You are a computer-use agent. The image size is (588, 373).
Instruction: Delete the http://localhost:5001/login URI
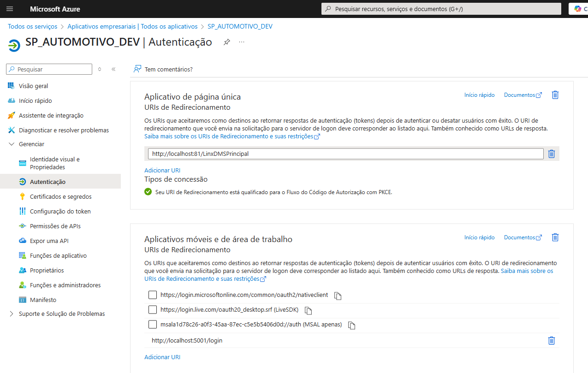[551, 341]
